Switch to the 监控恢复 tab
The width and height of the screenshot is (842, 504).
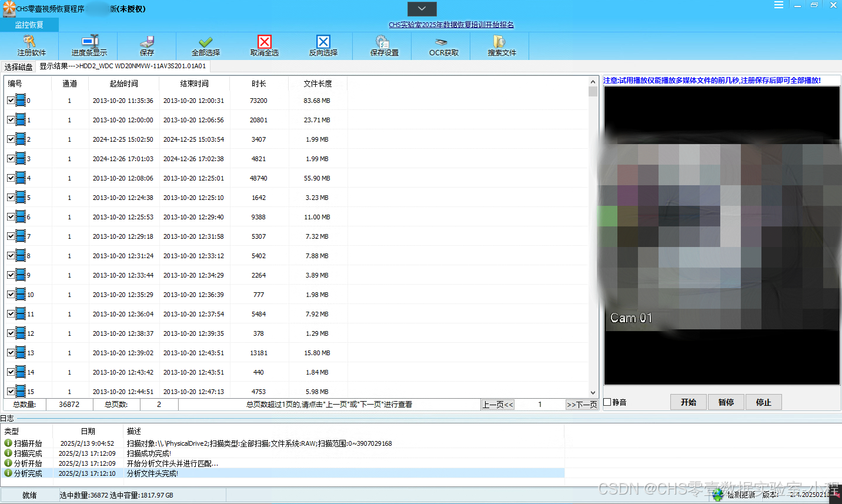click(29, 25)
